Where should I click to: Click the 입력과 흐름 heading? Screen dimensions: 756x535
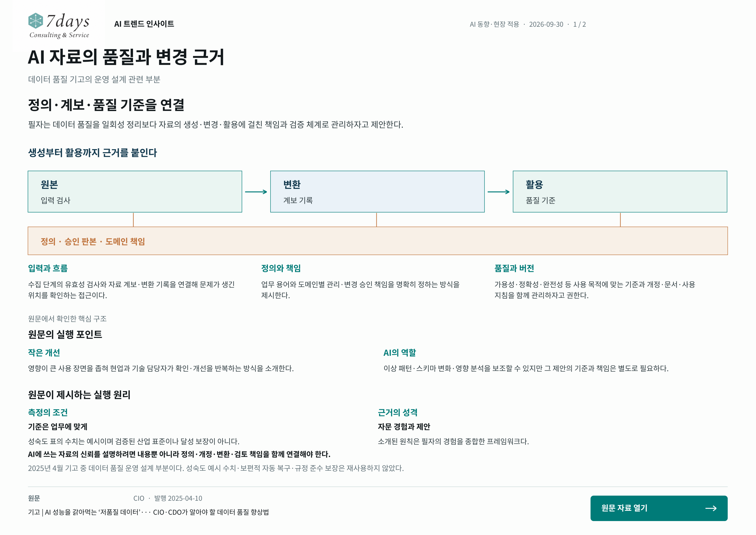coord(48,268)
